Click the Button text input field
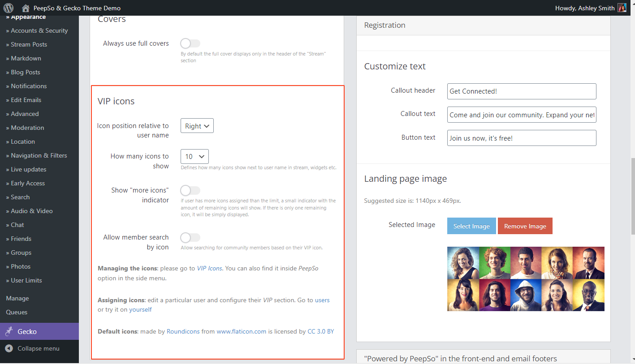The image size is (635, 364). pos(522,138)
